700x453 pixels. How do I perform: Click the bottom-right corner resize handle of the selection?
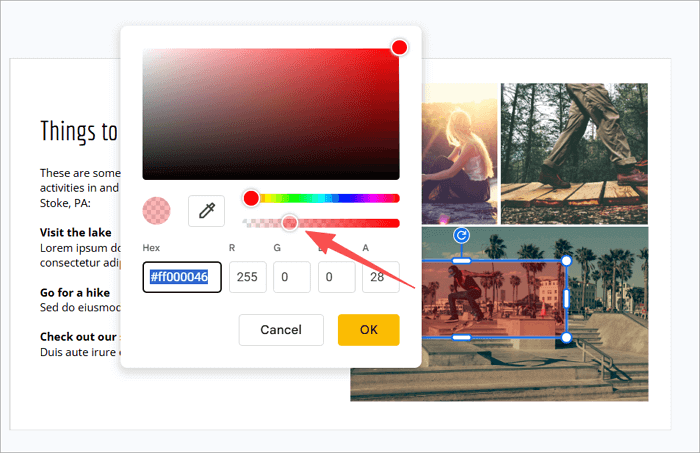[566, 337]
